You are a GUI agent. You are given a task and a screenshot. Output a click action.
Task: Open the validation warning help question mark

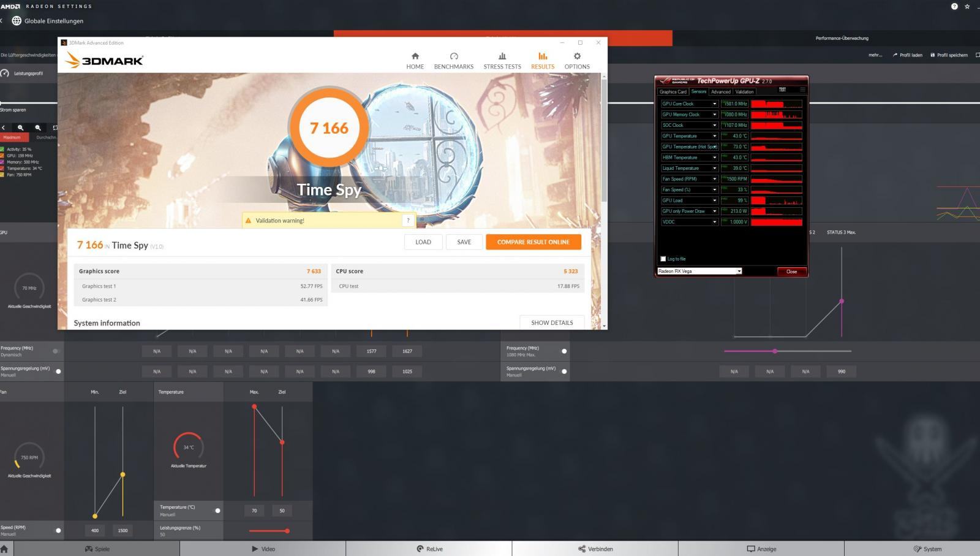[x=408, y=221]
